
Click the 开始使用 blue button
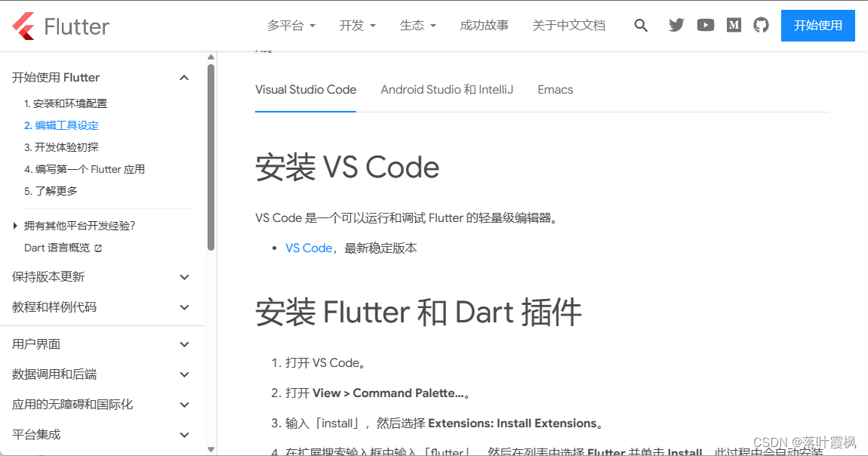817,26
